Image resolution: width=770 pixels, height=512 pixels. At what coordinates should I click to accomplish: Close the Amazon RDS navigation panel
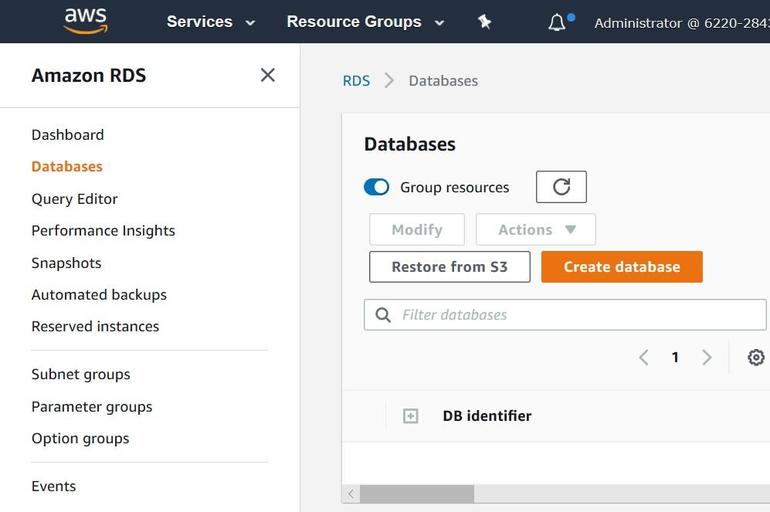coord(268,75)
